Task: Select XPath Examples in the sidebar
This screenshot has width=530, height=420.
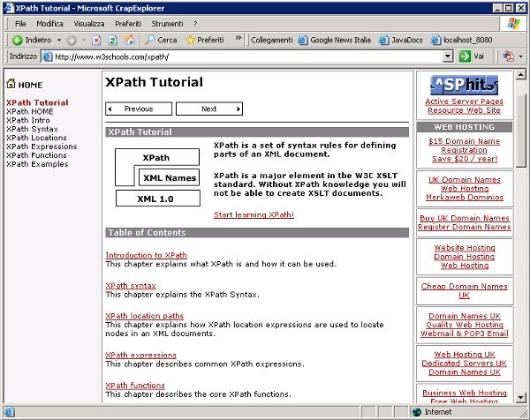Action: point(37,164)
